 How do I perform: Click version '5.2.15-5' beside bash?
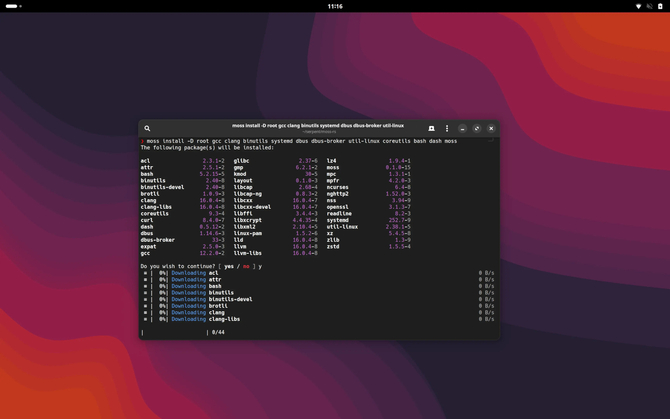click(x=212, y=174)
